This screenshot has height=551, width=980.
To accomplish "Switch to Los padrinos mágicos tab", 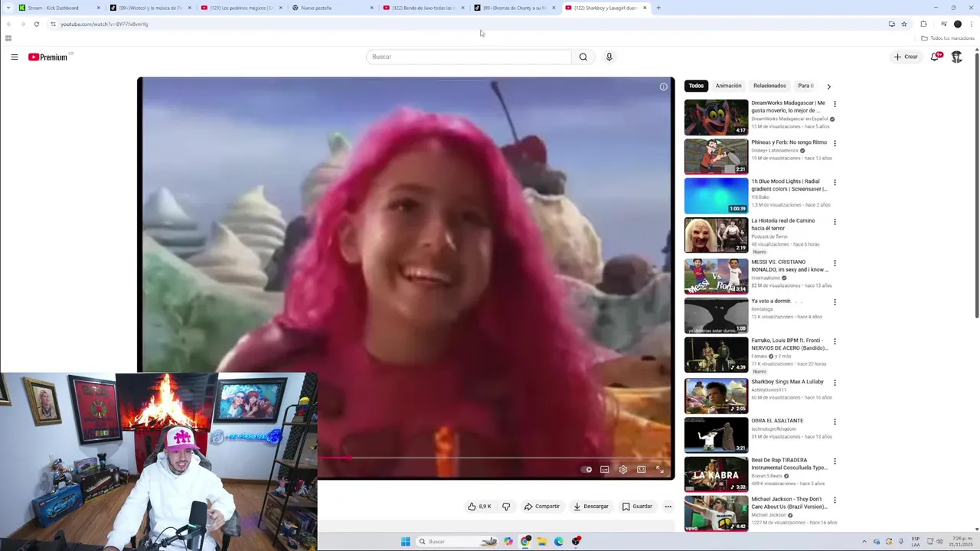I will [241, 8].
